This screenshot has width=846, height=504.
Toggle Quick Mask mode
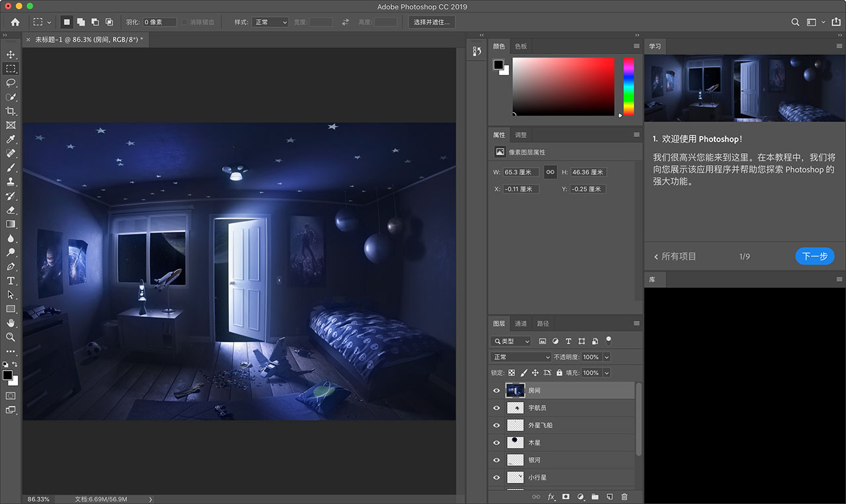(11, 396)
